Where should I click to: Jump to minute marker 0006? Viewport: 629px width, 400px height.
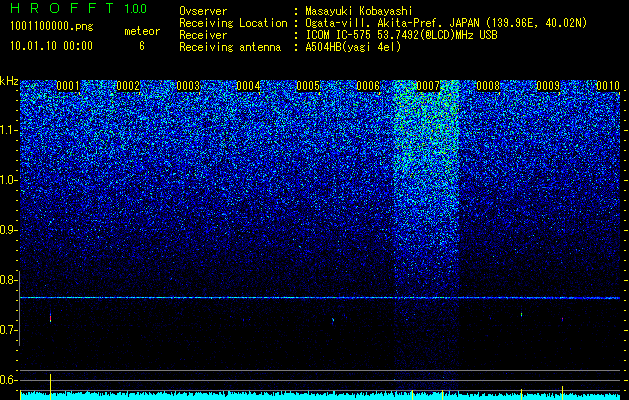pos(368,86)
